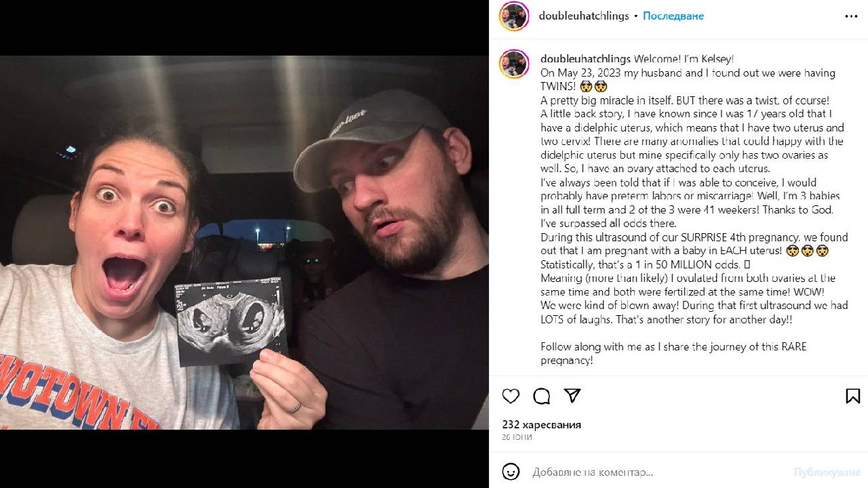Open the emoji picker smiley icon

click(x=511, y=472)
